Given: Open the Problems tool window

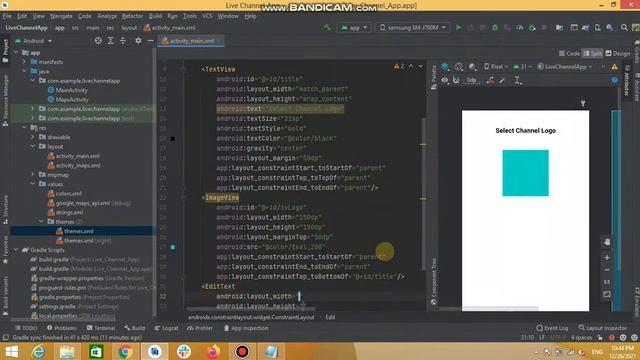Looking at the screenshot, I should click(x=62, y=328).
